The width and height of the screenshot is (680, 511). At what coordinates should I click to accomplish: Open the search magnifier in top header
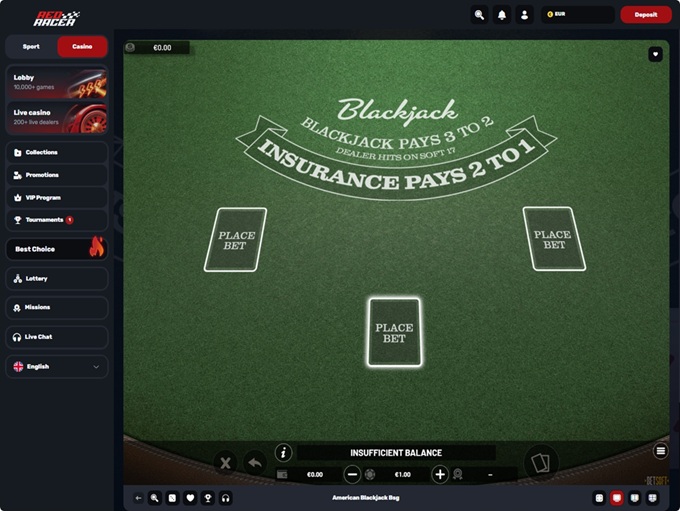click(479, 15)
